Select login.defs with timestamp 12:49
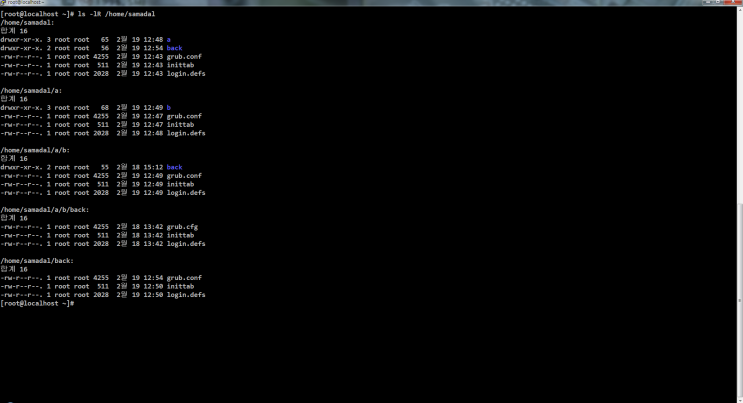 click(186, 193)
